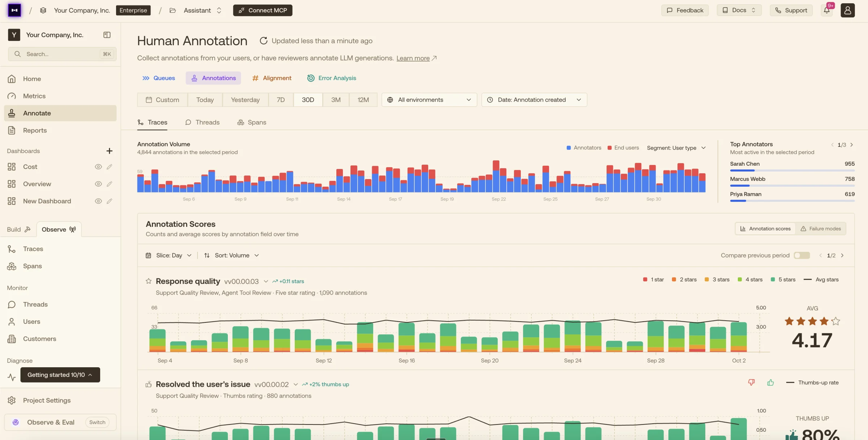Click the refresh icon beside Updated
Screen dimensions: 868x440
pos(264,41)
